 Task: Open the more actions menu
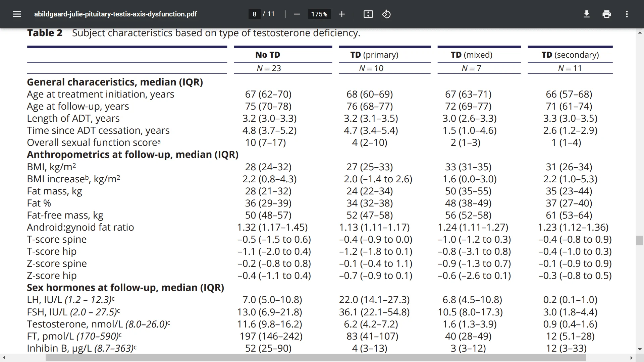(627, 14)
